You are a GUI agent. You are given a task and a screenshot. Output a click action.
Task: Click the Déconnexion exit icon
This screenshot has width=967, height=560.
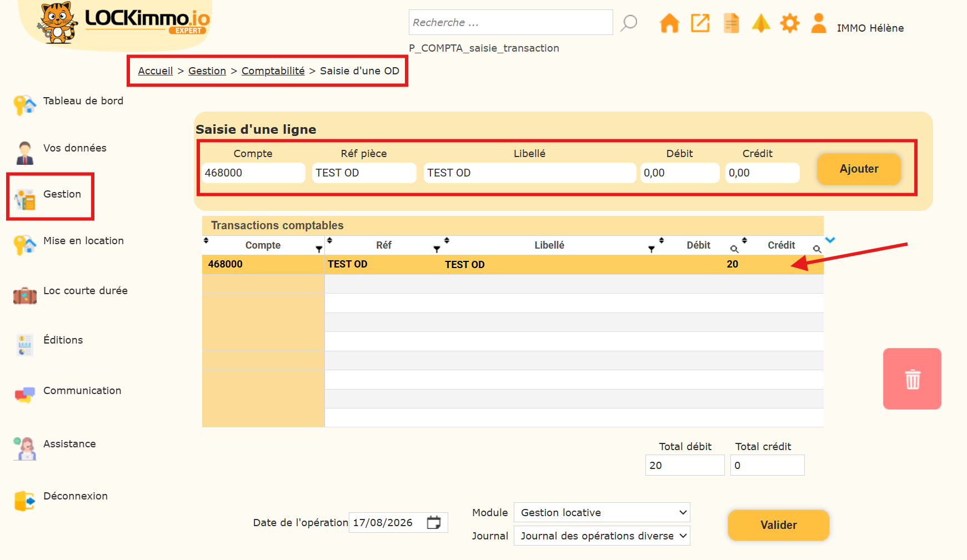25,501
